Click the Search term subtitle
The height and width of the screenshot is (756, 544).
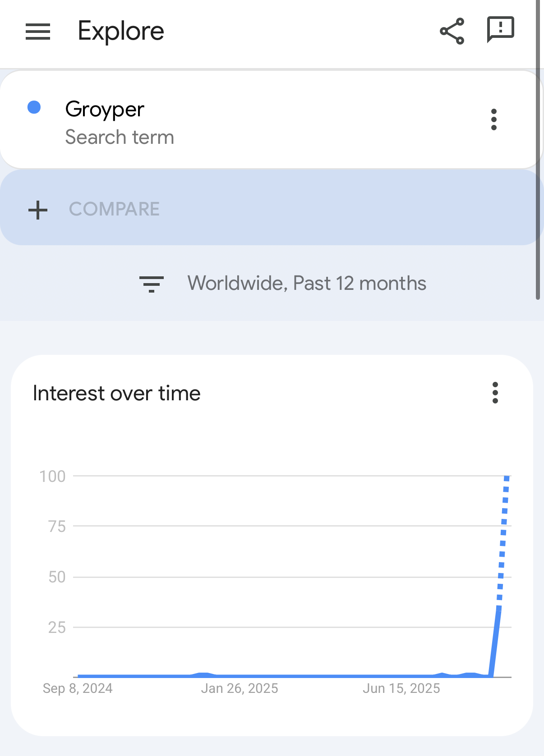120,137
